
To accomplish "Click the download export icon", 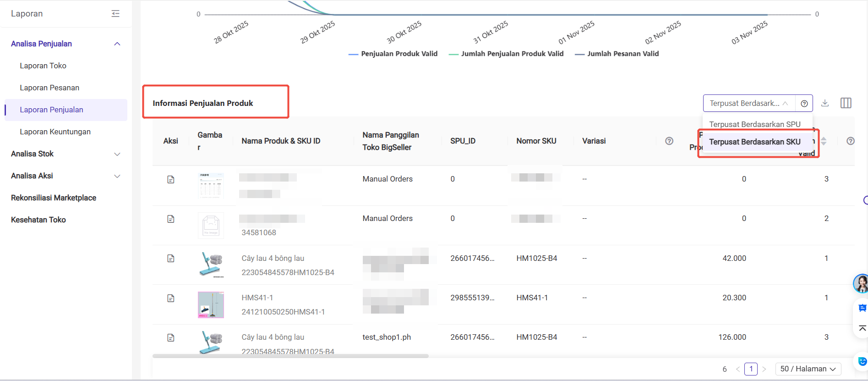I will (x=825, y=103).
